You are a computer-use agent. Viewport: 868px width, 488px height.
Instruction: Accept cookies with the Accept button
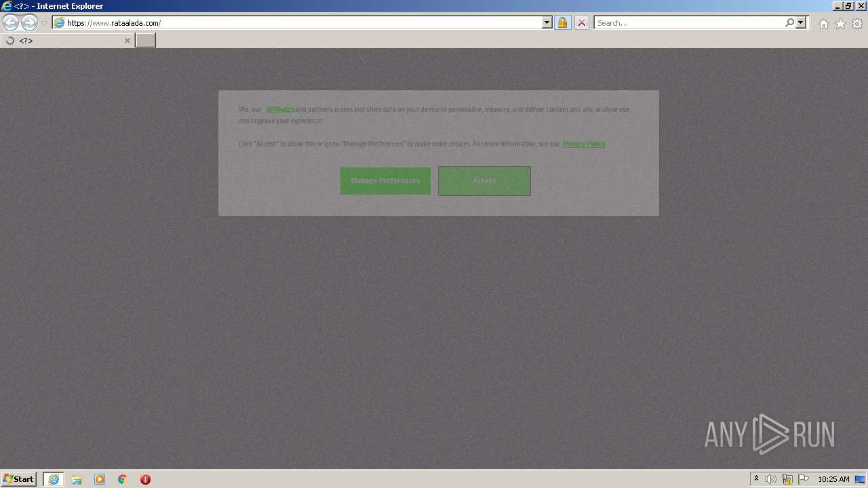point(484,181)
